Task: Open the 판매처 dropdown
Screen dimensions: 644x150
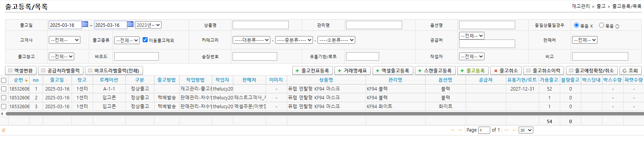Action: click(x=585, y=40)
